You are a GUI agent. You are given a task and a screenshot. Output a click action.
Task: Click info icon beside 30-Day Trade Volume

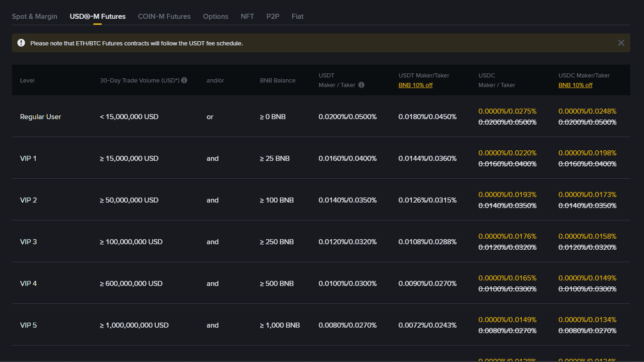(184, 80)
